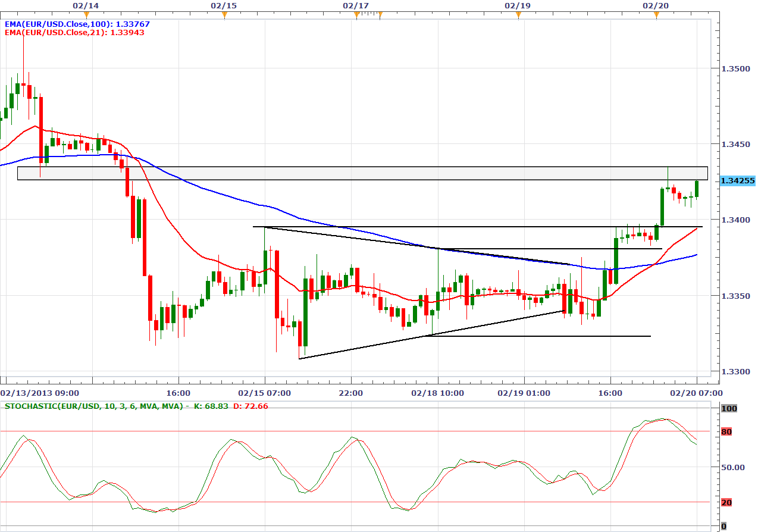
Task: Click the current price tag 1.34255
Action: click(737, 180)
